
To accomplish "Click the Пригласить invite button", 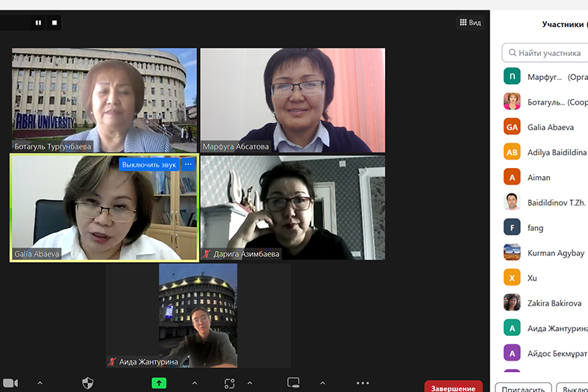I will tap(522, 388).
